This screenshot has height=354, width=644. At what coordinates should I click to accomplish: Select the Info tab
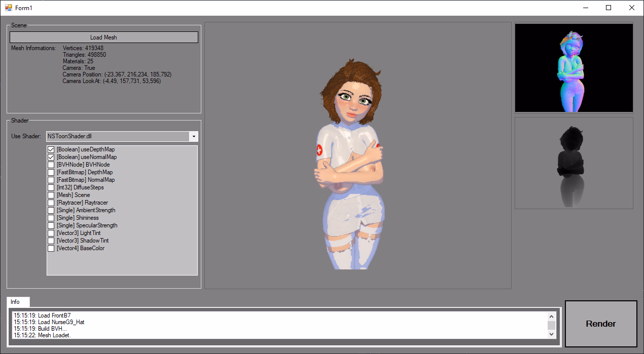click(16, 302)
